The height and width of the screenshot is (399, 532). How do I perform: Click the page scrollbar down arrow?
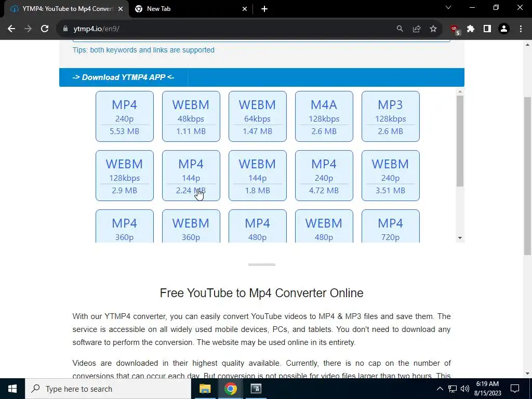[x=527, y=374]
